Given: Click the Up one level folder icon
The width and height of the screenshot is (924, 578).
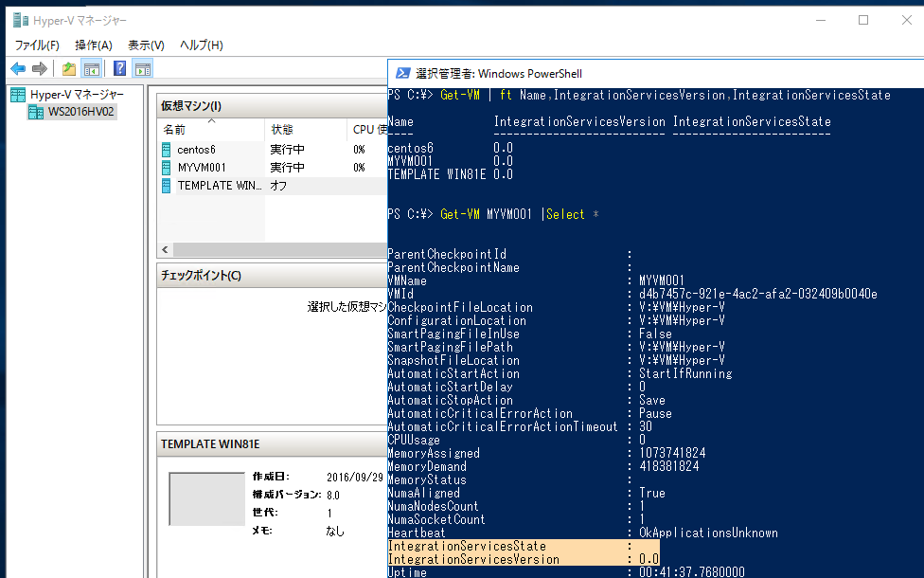Looking at the screenshot, I should point(69,69).
